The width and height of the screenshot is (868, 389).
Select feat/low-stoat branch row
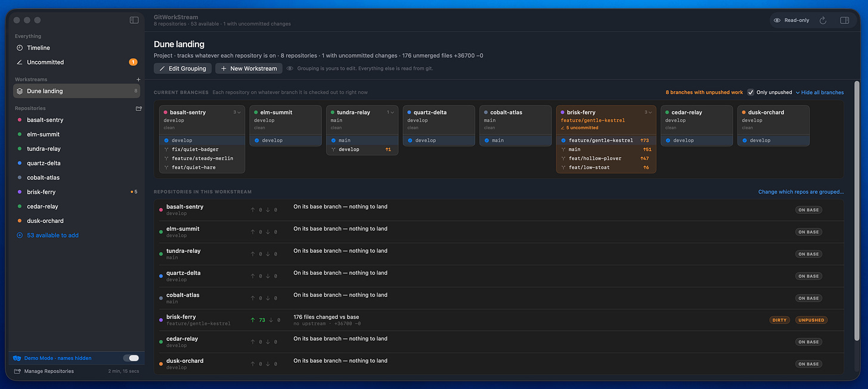tap(606, 167)
